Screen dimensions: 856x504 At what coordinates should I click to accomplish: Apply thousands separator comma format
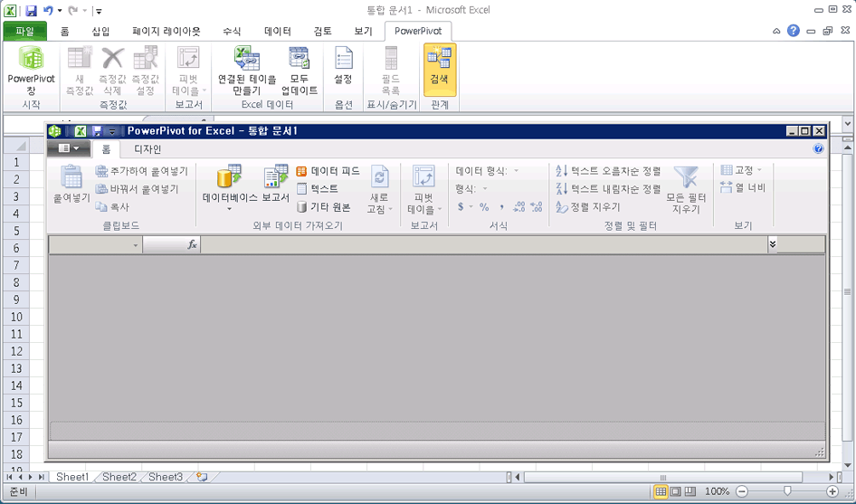[501, 207]
